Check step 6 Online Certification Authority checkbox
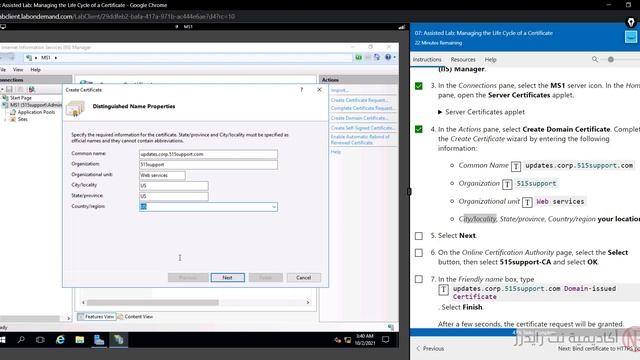Screen dimensions: 640x360 pyautogui.click(x=419, y=253)
